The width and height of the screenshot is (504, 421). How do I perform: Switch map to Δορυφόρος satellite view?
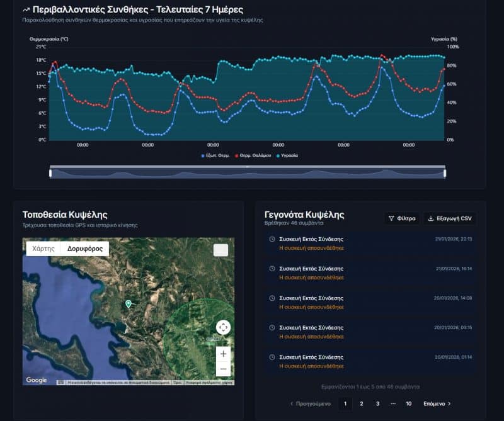(x=85, y=249)
